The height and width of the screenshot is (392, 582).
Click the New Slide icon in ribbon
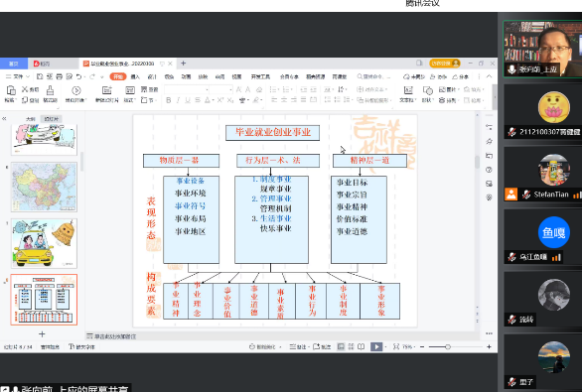coord(107,90)
